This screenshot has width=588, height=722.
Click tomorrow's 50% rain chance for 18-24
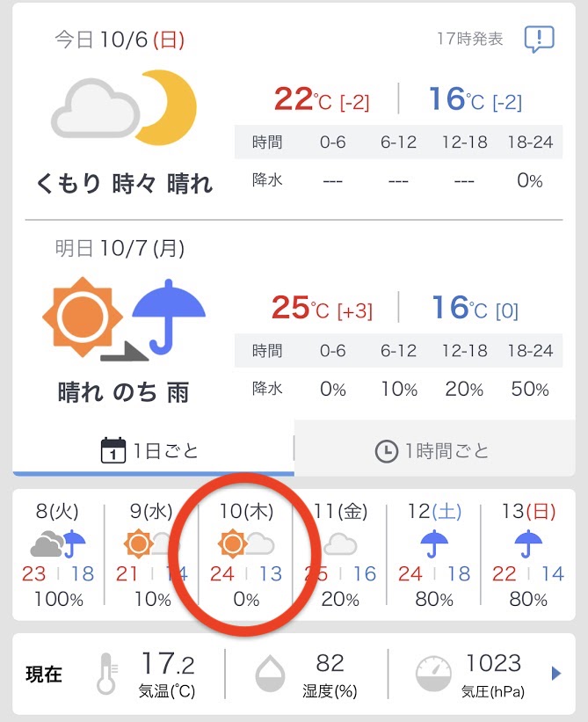530,390
